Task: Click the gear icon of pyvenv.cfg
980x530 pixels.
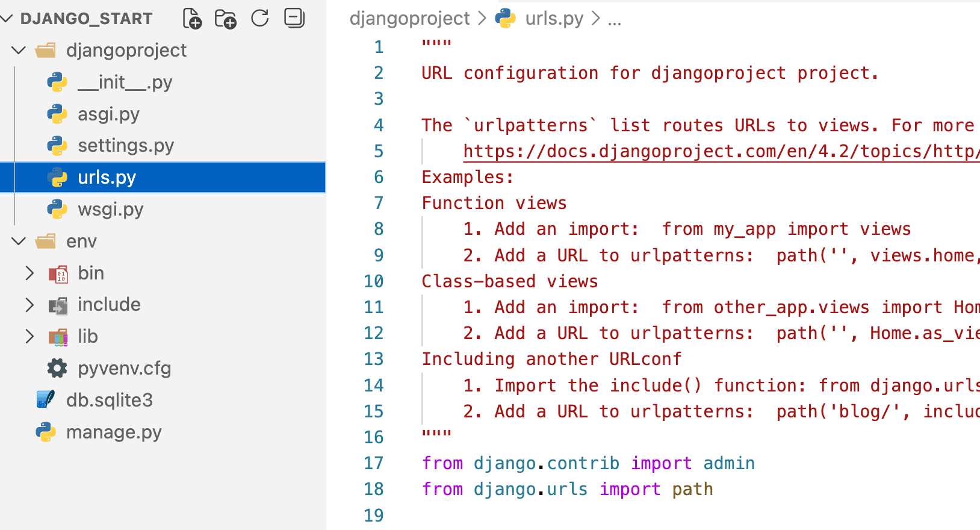Action: 57,368
